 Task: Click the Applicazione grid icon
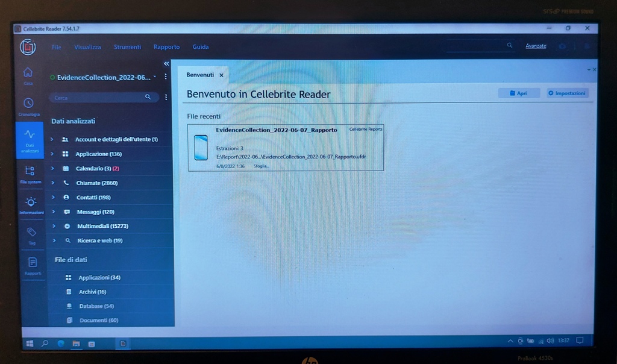click(x=65, y=154)
